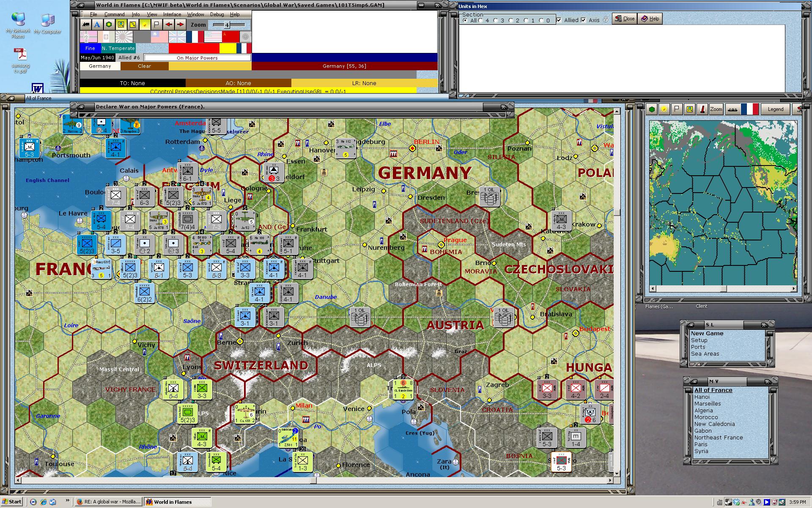Click the green hexagon toolbar icon

pos(109,25)
